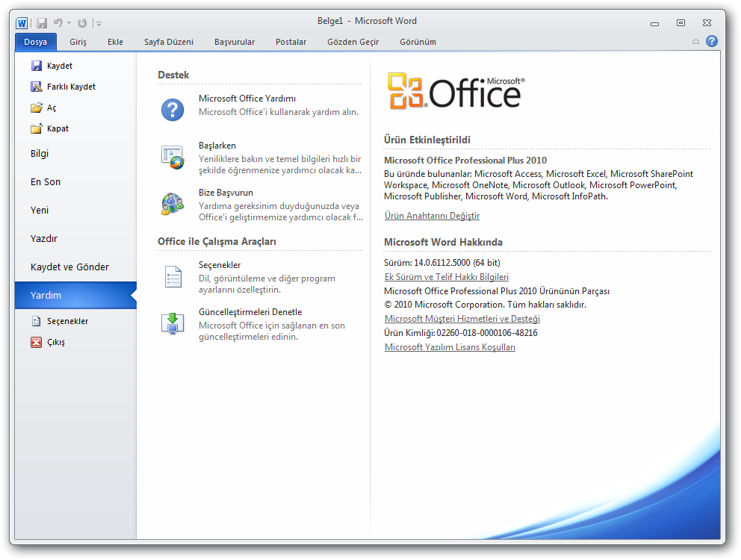Open the Dosya tab
Image resolution: width=741 pixels, height=560 pixels.
(x=35, y=42)
